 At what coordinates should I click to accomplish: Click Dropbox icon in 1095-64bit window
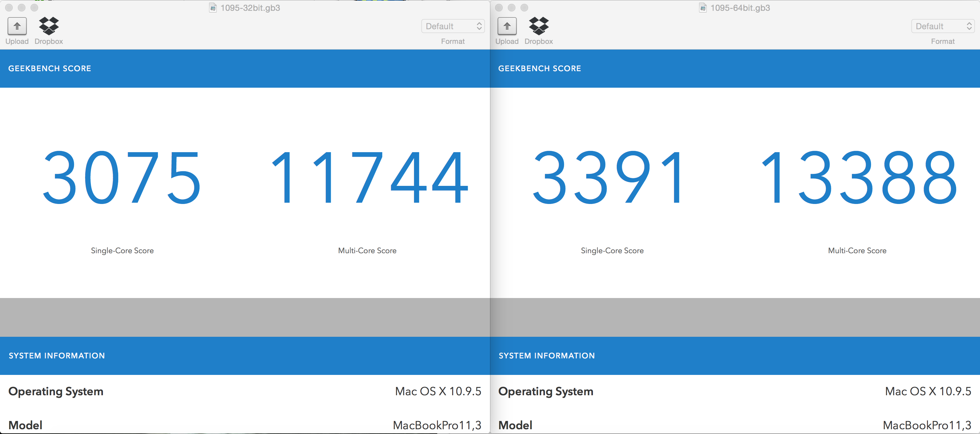pos(539,26)
